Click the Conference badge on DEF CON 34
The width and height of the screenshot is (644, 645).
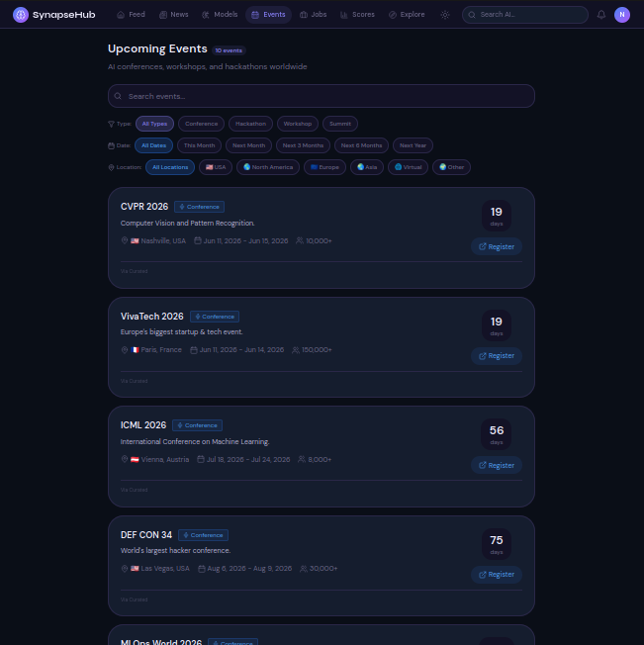point(203,535)
